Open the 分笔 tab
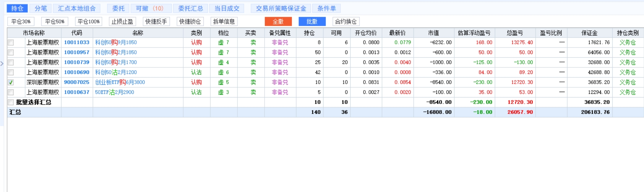Viewport: 644px width, 192px height. point(40,8)
